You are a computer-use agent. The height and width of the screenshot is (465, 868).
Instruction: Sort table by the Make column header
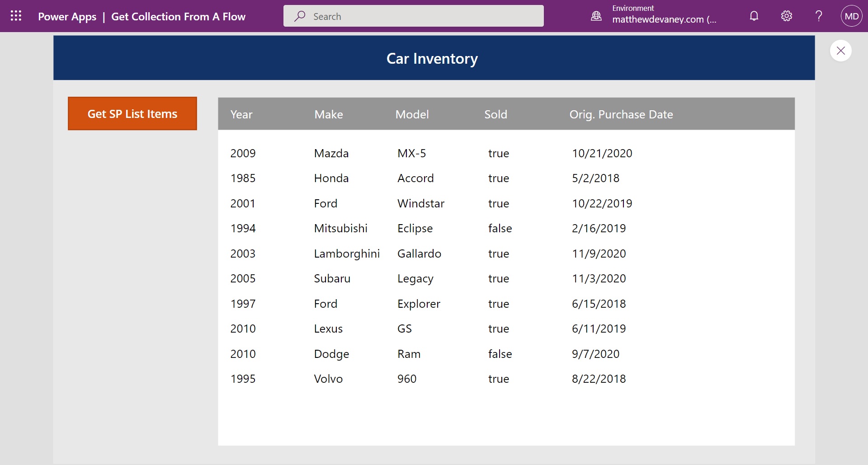pyautogui.click(x=329, y=114)
